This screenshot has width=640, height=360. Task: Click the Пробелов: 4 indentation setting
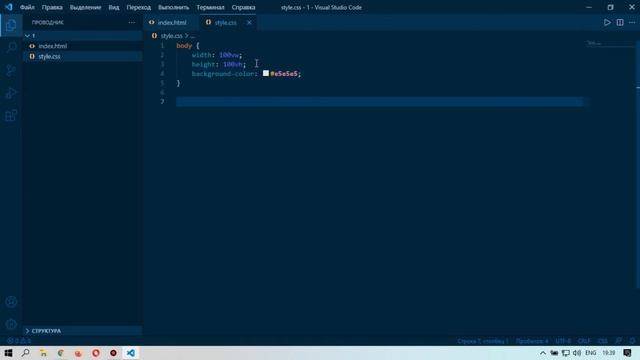532,341
